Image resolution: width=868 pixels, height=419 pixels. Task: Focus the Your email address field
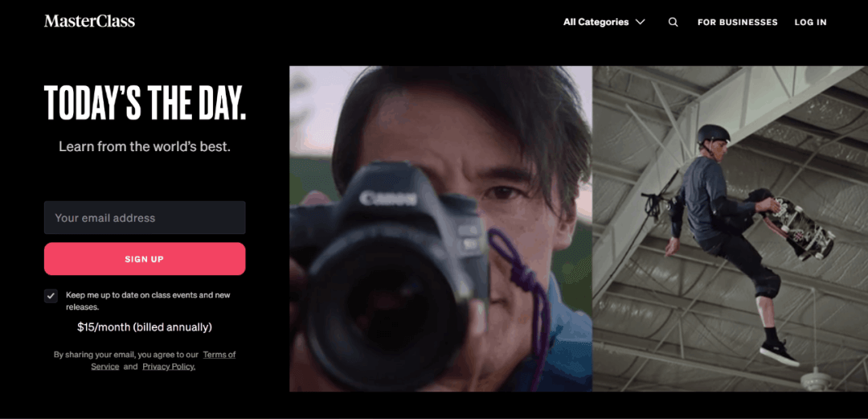coord(145,217)
